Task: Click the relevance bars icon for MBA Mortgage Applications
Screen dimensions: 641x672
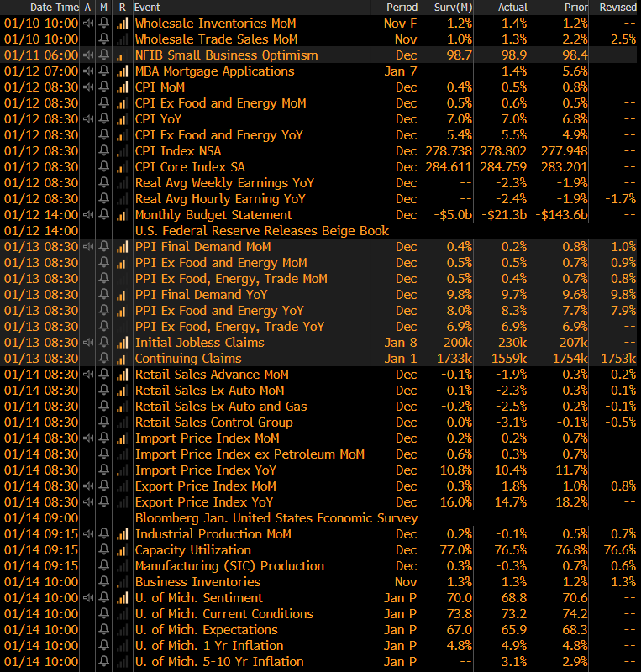Action: [x=122, y=71]
